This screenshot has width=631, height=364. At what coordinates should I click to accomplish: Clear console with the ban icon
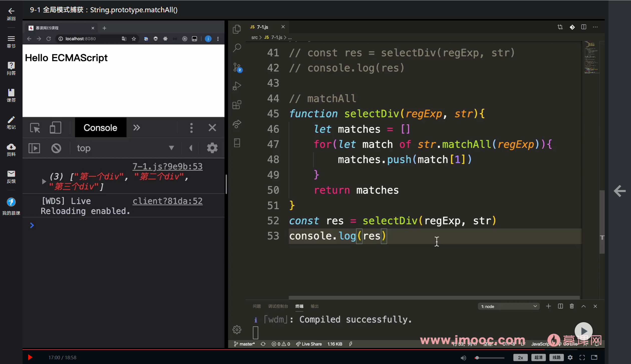coord(56,148)
